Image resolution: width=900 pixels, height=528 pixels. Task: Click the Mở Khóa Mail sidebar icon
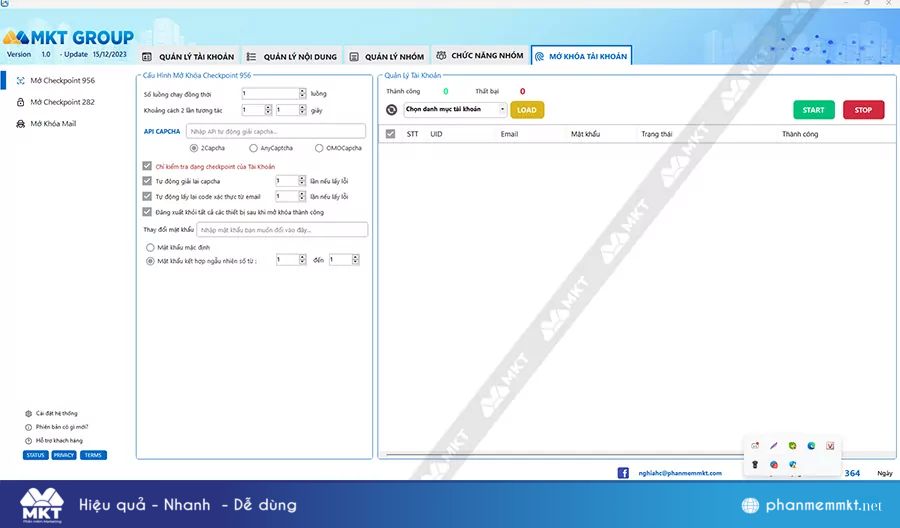20,124
